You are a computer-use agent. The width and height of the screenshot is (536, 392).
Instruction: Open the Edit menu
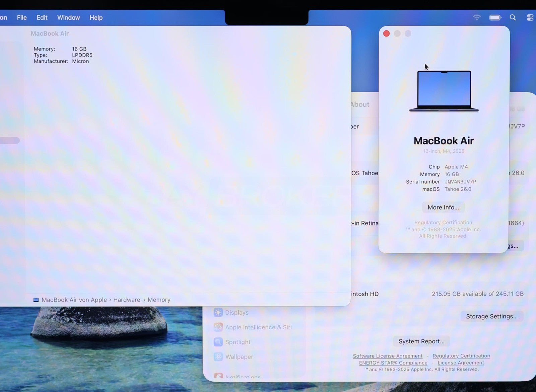[x=42, y=17]
